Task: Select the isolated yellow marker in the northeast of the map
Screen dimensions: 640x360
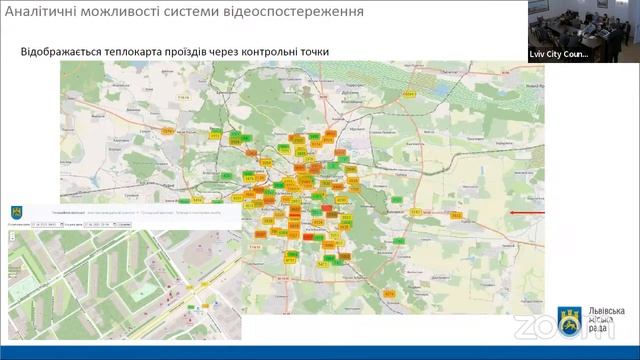Action: click(x=409, y=94)
